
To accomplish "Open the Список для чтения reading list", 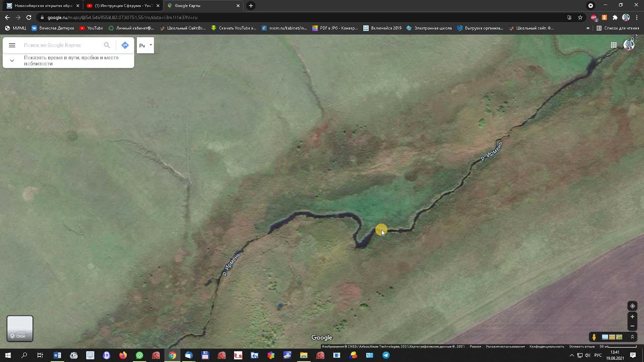I will click(x=618, y=28).
